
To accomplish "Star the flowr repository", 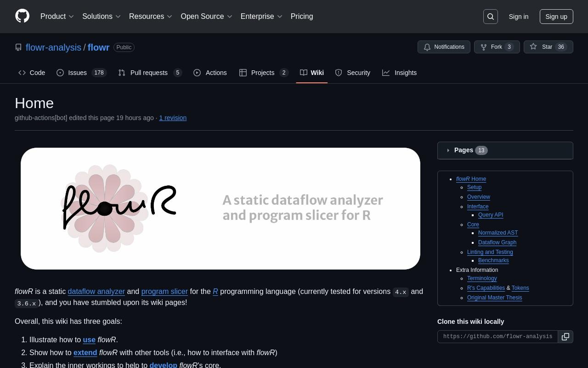I will coord(548,47).
